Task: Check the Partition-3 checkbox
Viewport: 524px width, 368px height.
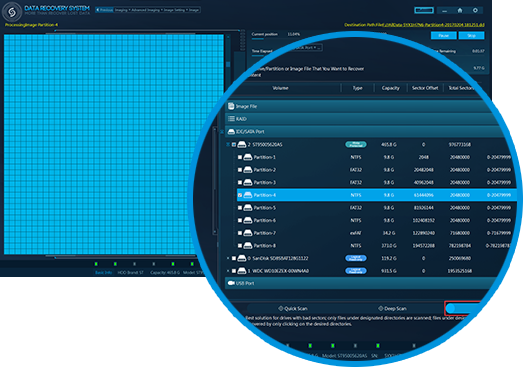Action: click(240, 182)
